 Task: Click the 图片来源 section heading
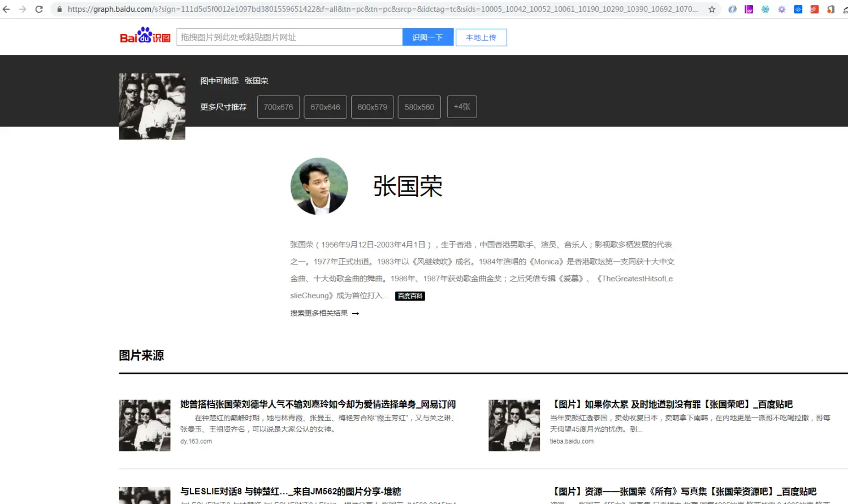[141, 355]
